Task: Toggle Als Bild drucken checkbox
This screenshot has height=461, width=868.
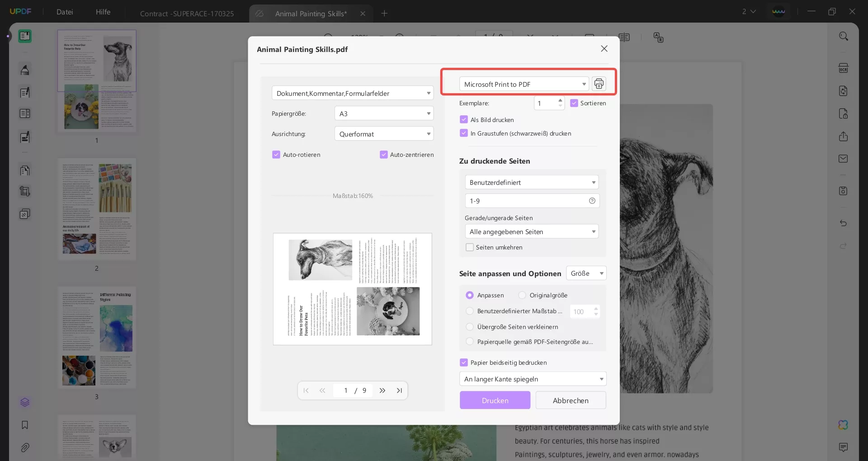Action: [463, 120]
